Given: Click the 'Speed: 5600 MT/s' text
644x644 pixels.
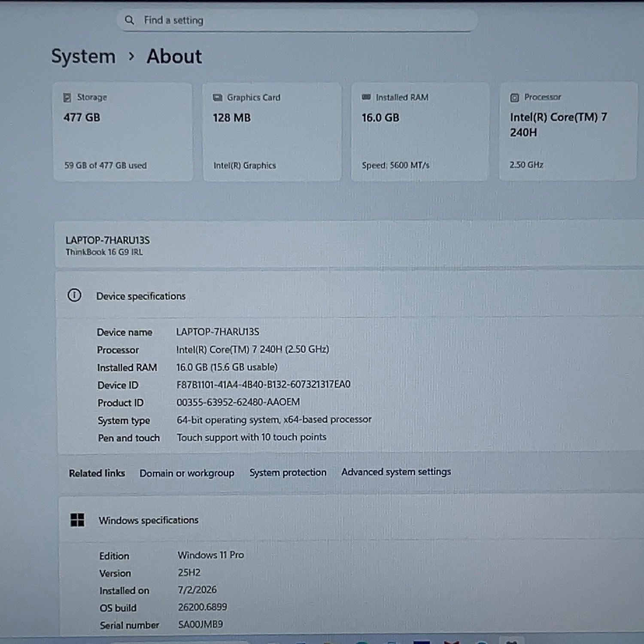Looking at the screenshot, I should (395, 165).
